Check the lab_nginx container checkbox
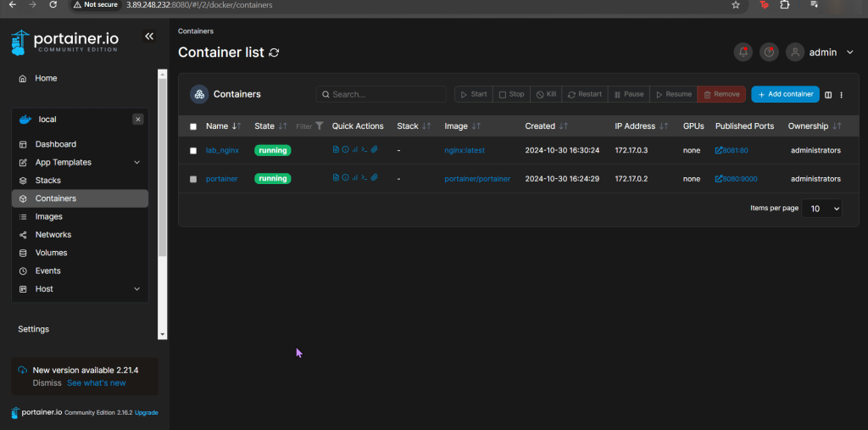 pos(193,151)
